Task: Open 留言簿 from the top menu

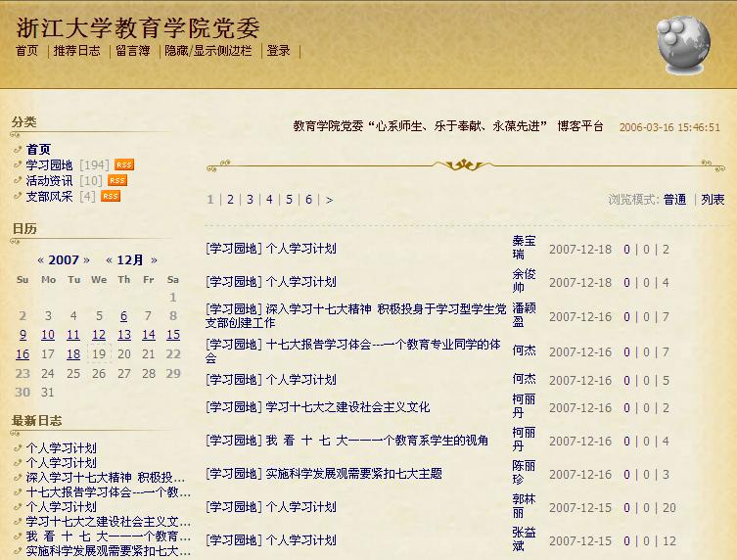Action: click(132, 51)
